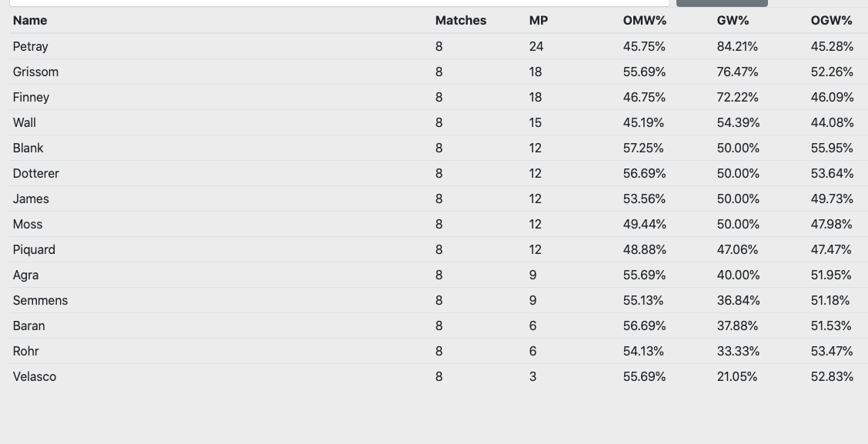Select the player Grissom
868x444 pixels.
point(35,72)
